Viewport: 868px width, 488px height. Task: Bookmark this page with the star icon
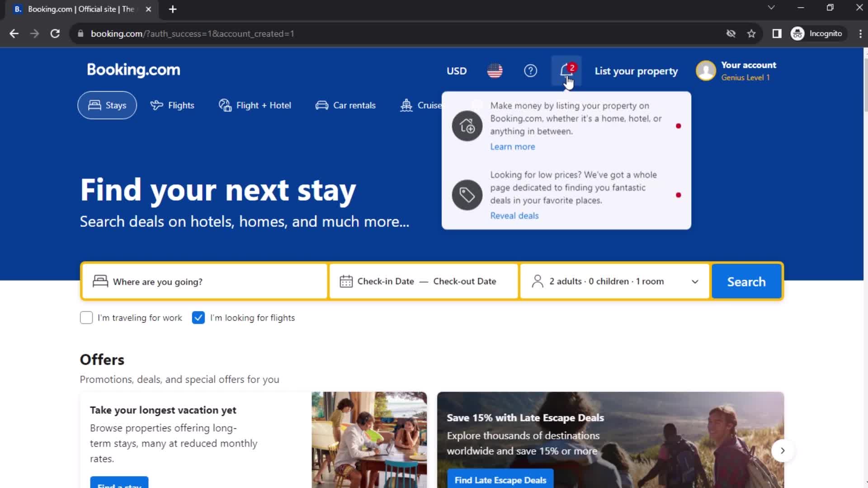pos(751,33)
